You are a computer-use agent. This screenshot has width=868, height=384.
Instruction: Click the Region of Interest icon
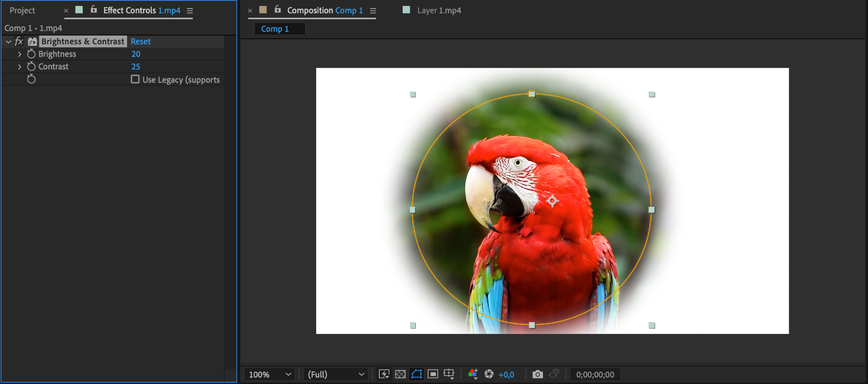tap(433, 374)
